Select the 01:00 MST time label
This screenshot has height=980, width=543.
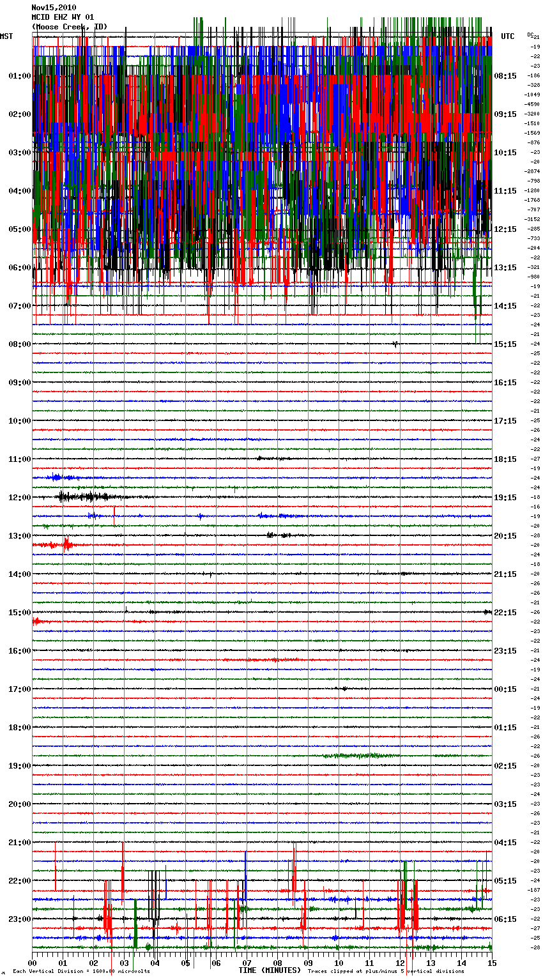[x=20, y=76]
